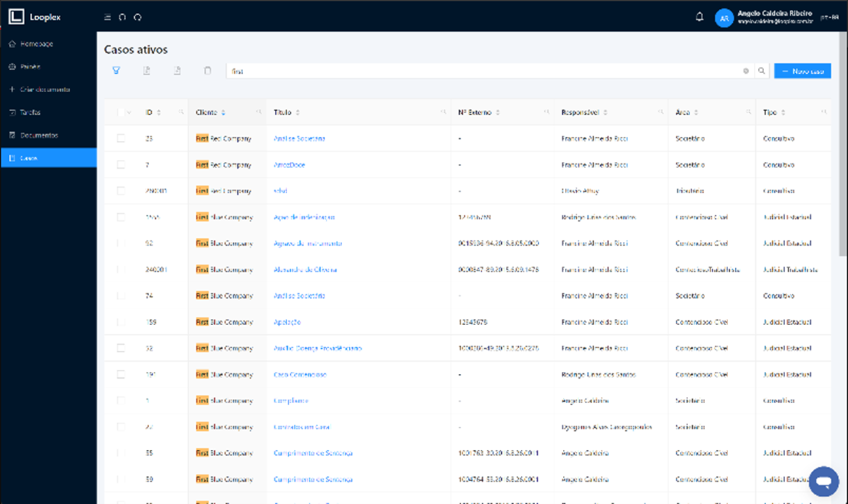848x504 pixels.
Task: Sort by the Tipo column arrows
Action: [784, 112]
